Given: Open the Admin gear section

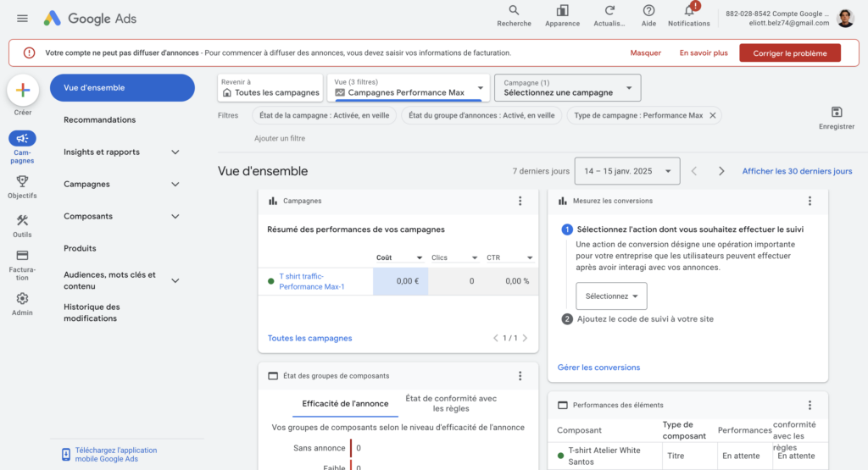Looking at the screenshot, I should coord(22,303).
